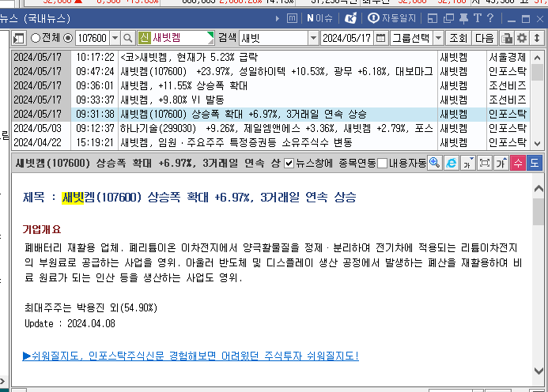Open help with the question mark icon

pyautogui.click(x=490, y=18)
